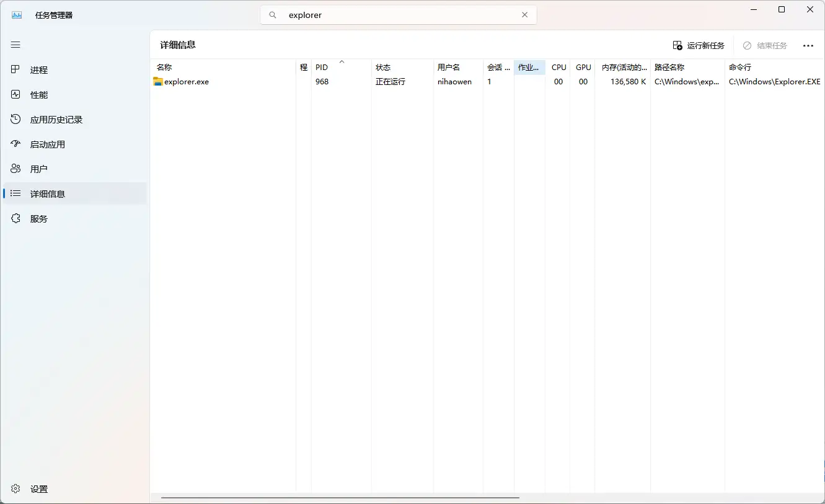Open the more options ellipsis menu
The width and height of the screenshot is (825, 504).
pos(808,45)
